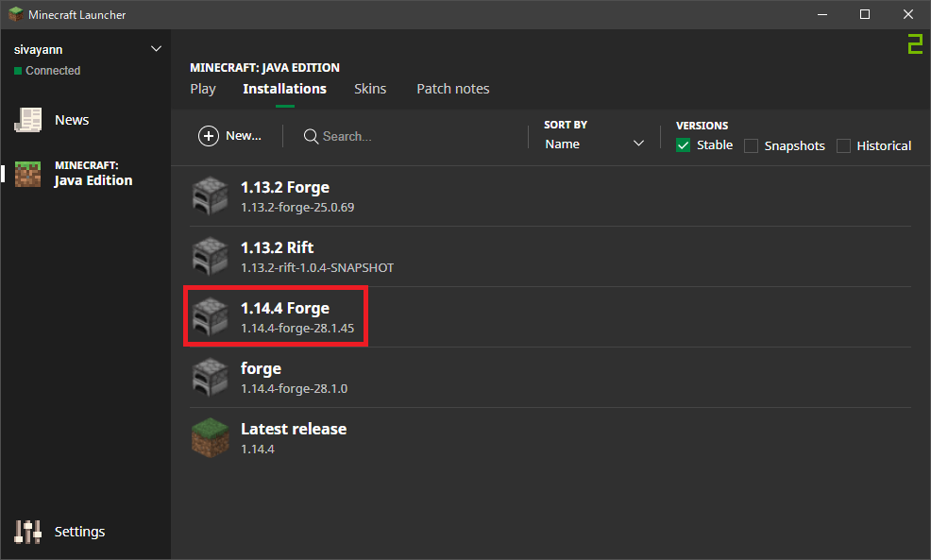Click the MINECRAFT: JAVA EDITION heading

(x=264, y=68)
